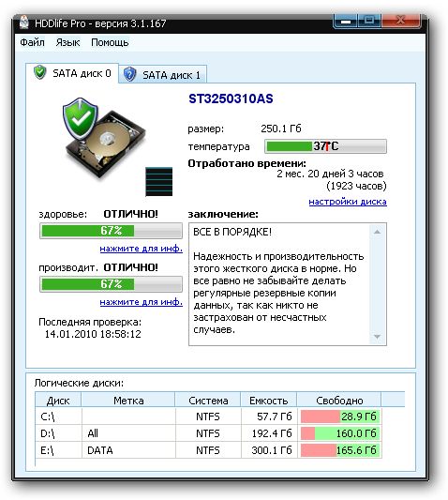Open the Язык menu
Screen dimensions: 448x500
(x=67, y=42)
